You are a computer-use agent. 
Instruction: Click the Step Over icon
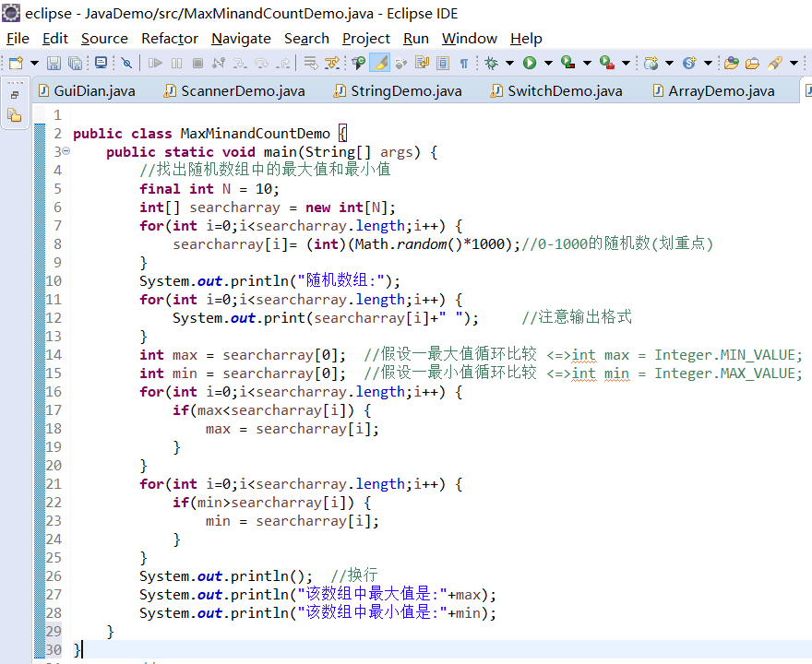(261, 63)
